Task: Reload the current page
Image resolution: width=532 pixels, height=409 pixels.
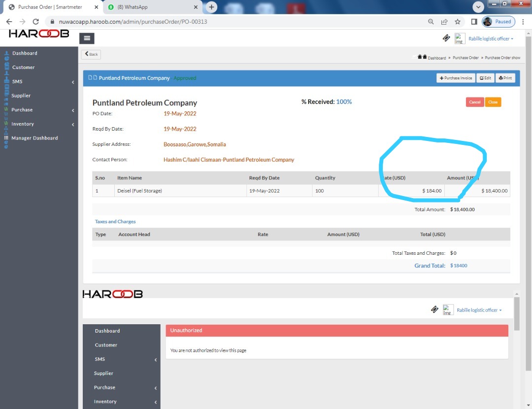Action: (x=35, y=22)
